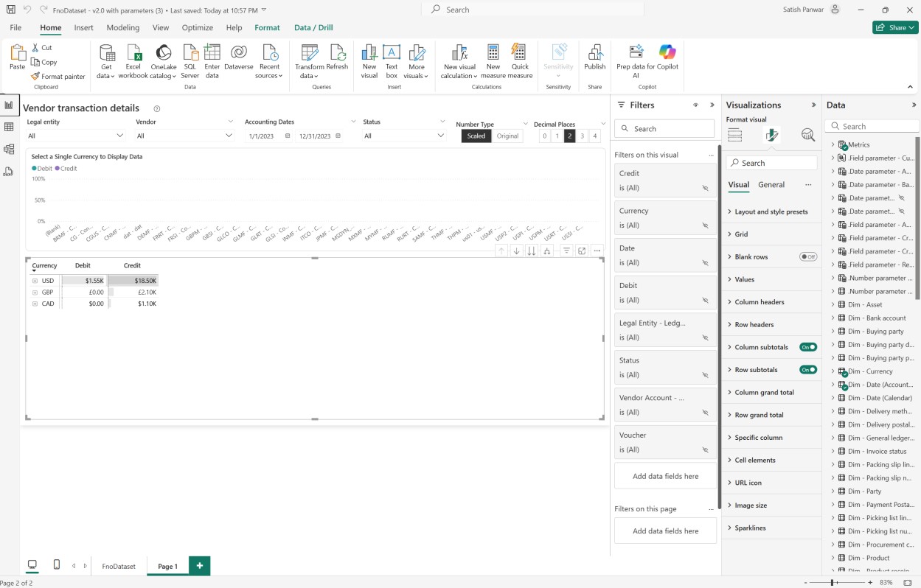Turn off Column subtotals toggle
This screenshot has width=921, height=588.
(808, 347)
